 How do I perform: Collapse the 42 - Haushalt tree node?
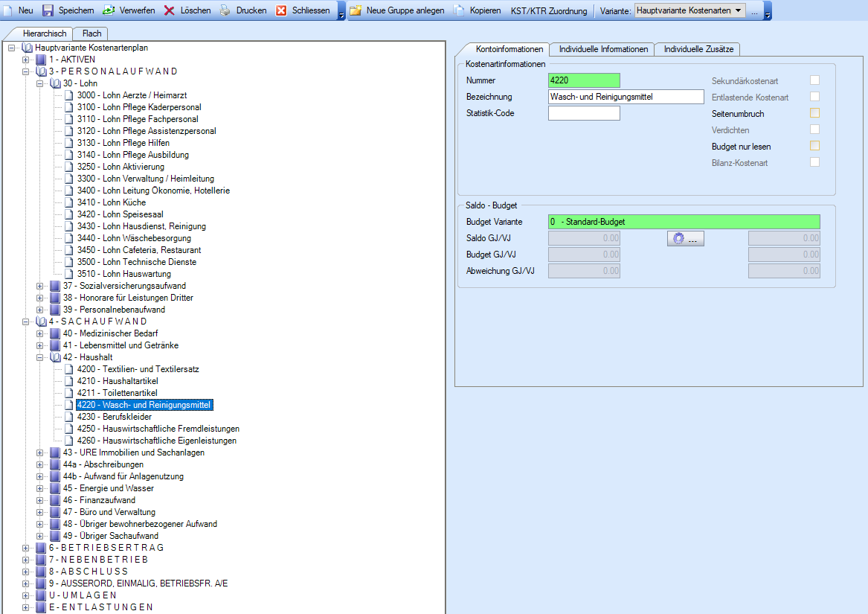pos(40,357)
